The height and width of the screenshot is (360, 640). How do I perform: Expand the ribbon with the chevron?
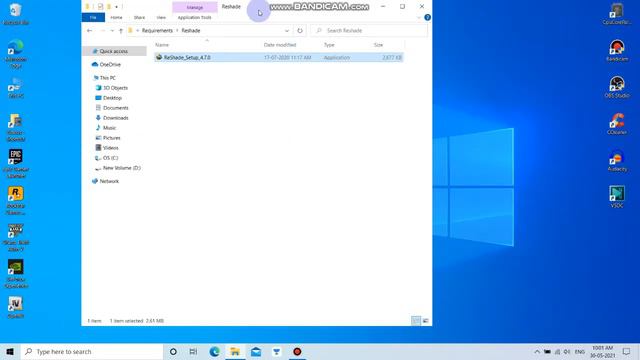point(419,18)
